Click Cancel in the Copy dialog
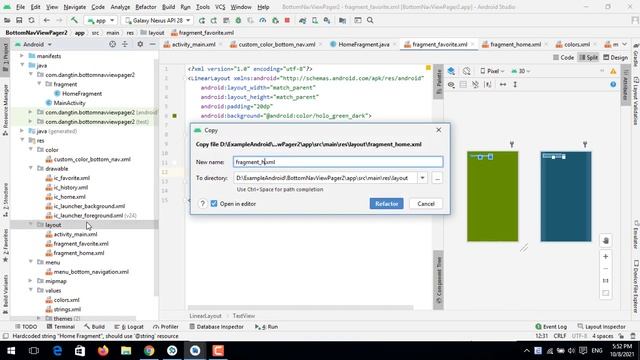 point(426,204)
